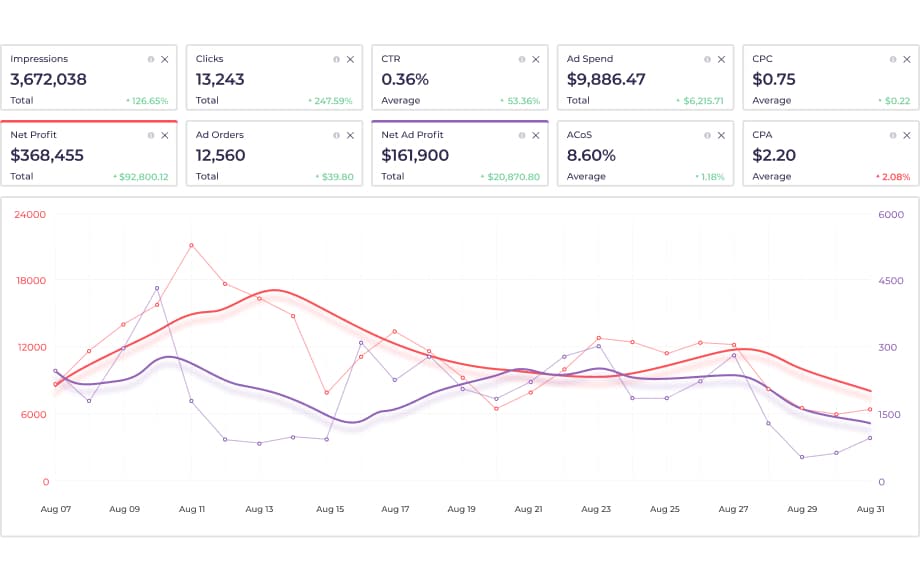Click the ACoS info icon
This screenshot has height=580, width=920.
pyautogui.click(x=707, y=135)
